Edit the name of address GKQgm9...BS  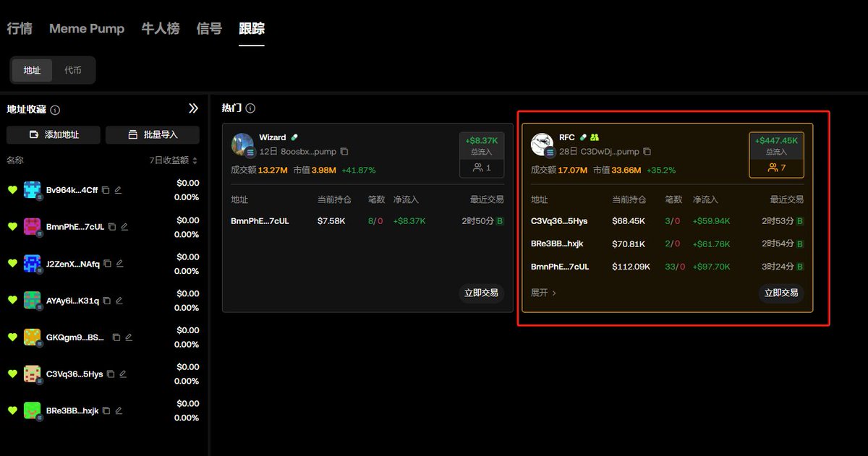(129, 337)
